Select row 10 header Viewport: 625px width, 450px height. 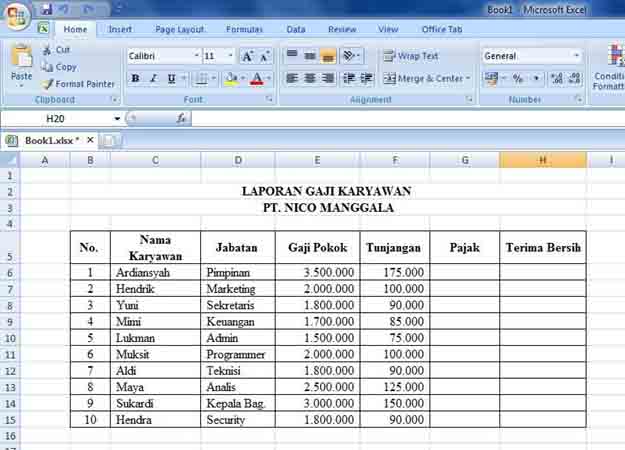(10, 338)
